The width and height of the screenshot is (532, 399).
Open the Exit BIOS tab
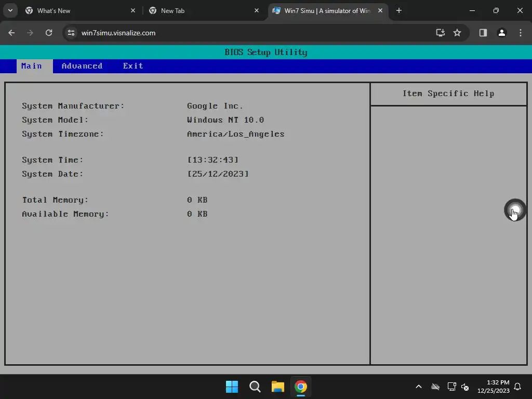133,66
